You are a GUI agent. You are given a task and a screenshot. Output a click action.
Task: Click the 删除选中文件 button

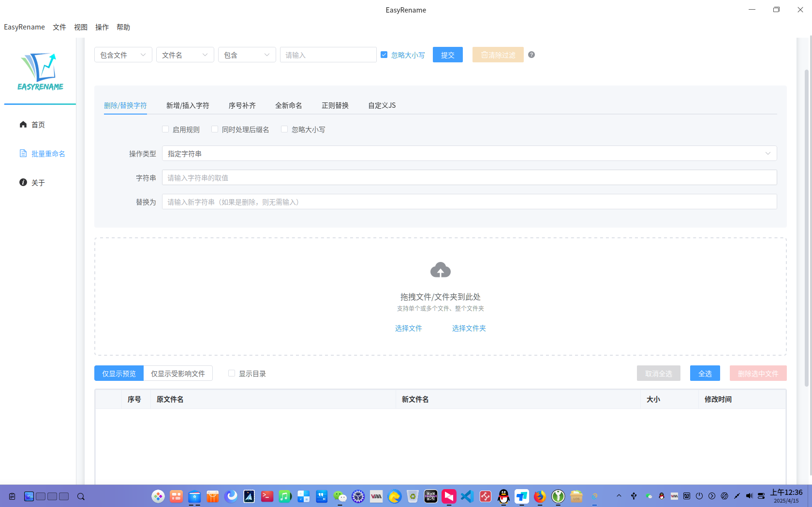(758, 373)
